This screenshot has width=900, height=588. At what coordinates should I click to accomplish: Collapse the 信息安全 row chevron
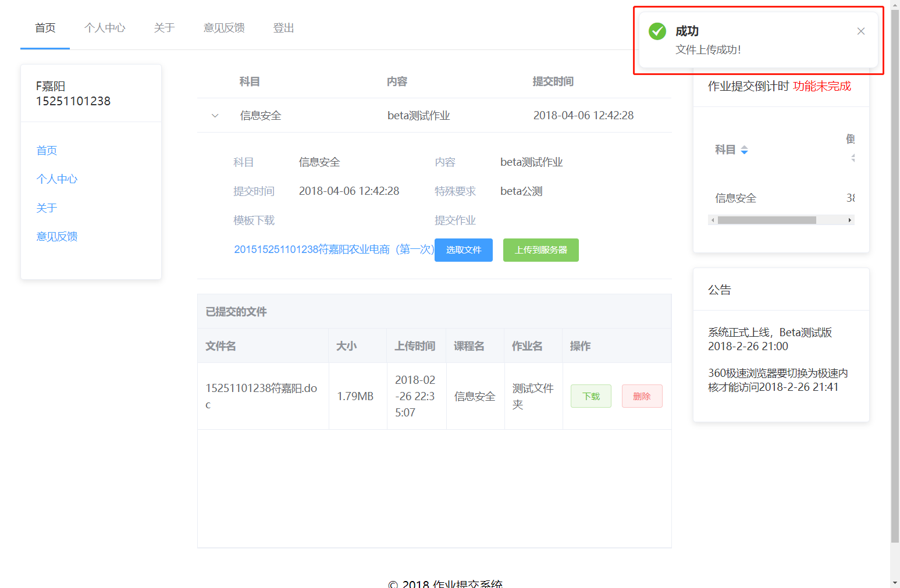pos(215,116)
